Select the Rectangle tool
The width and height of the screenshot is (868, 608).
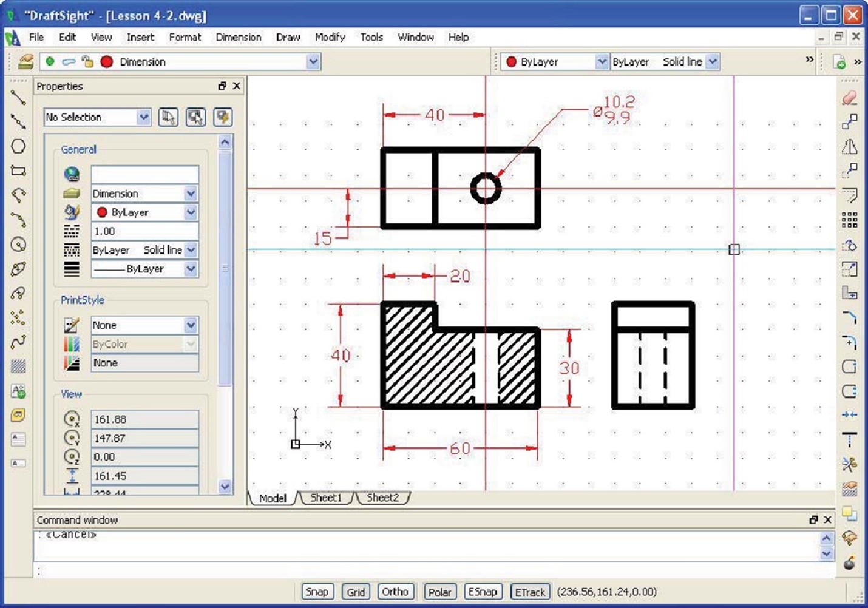click(17, 171)
